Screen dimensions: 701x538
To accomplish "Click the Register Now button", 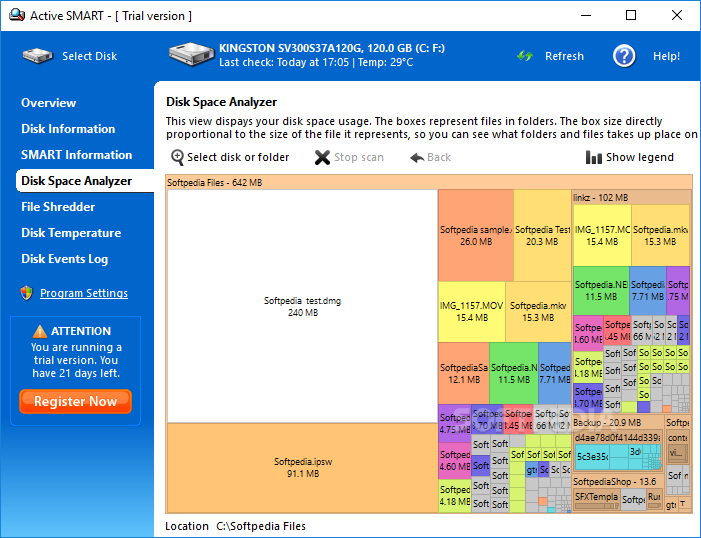I will coord(76,401).
